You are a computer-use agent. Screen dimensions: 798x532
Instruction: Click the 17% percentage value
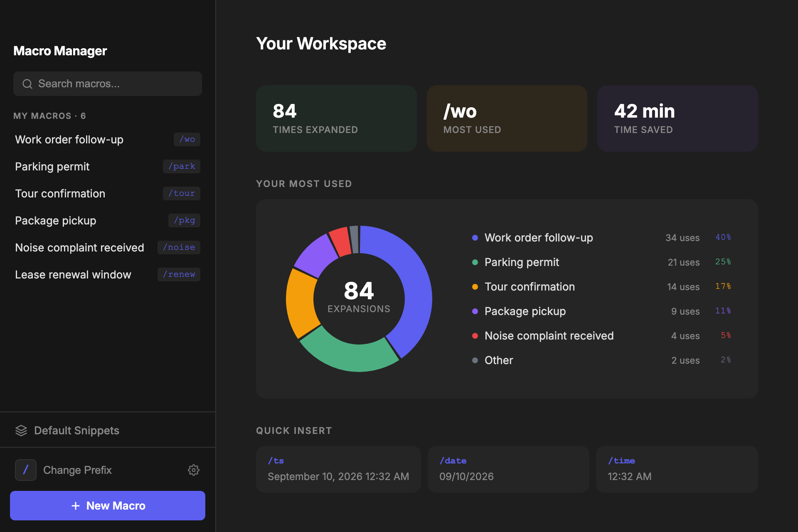point(723,286)
